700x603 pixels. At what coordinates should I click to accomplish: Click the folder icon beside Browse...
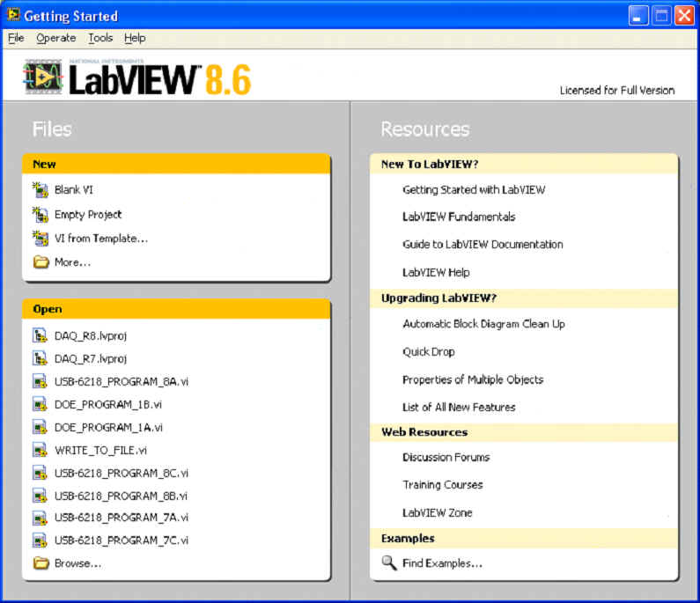(x=41, y=563)
